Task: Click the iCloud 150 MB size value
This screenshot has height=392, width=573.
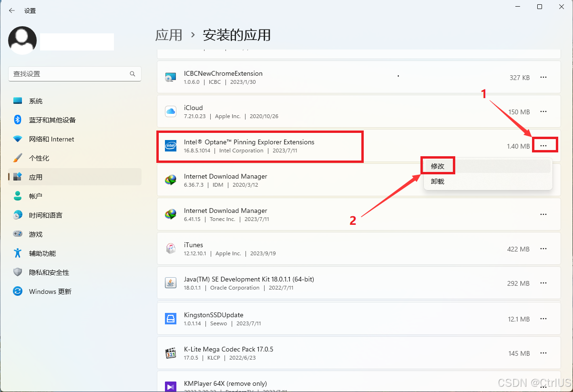Action: pos(519,112)
